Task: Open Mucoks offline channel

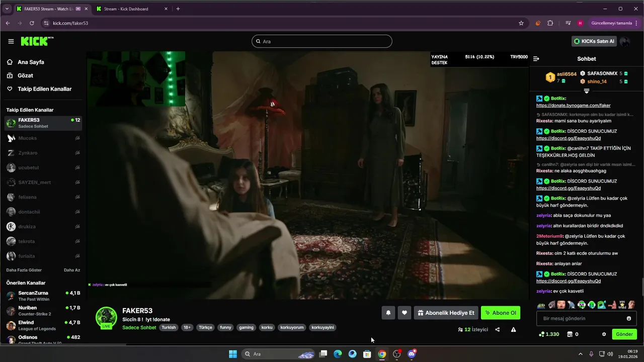Action: (43, 138)
